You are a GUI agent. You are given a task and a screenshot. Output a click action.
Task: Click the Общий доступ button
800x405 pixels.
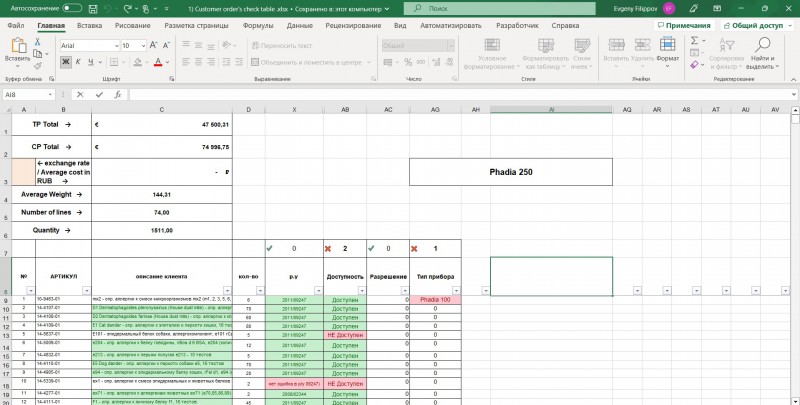(758, 26)
